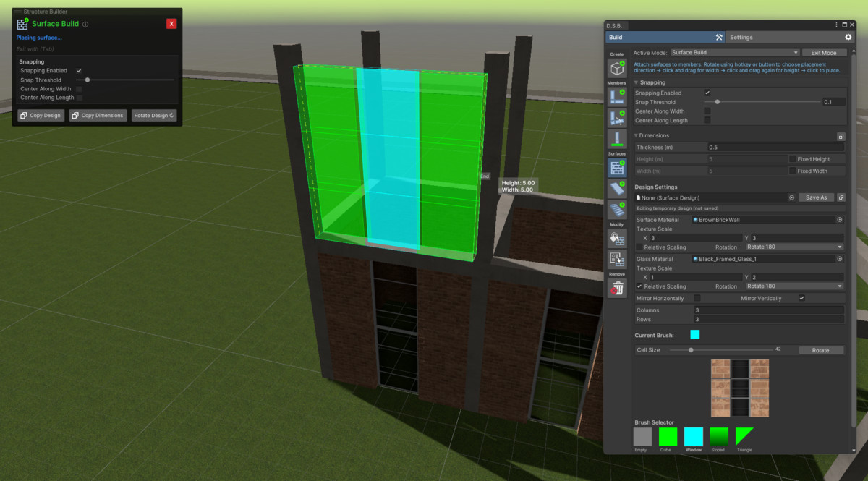The width and height of the screenshot is (868, 481).
Task: Open the Active Mode dropdown
Action: click(734, 53)
